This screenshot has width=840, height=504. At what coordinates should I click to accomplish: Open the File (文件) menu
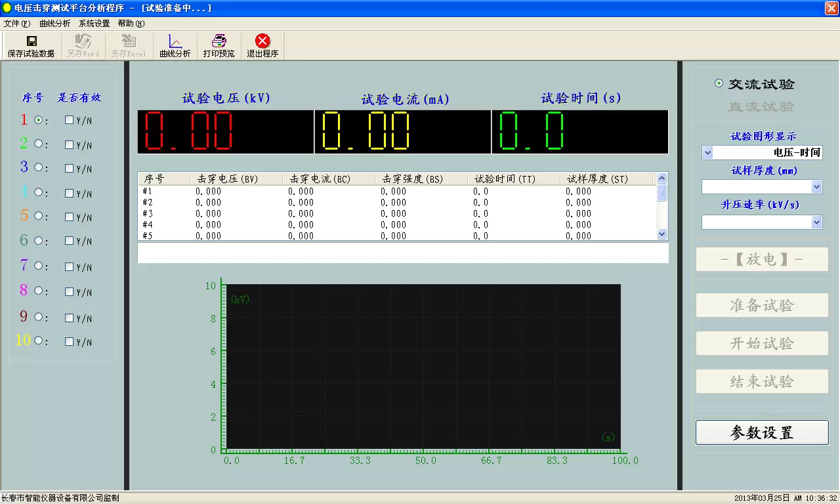pos(17,23)
